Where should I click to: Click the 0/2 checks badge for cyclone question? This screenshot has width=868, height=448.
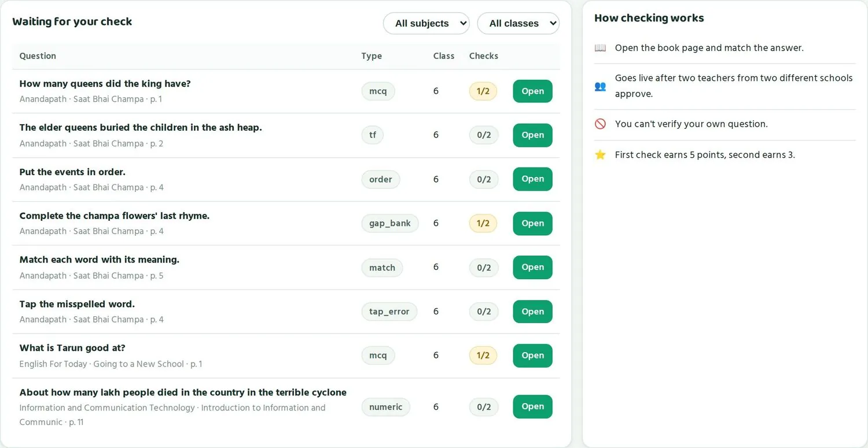click(484, 407)
